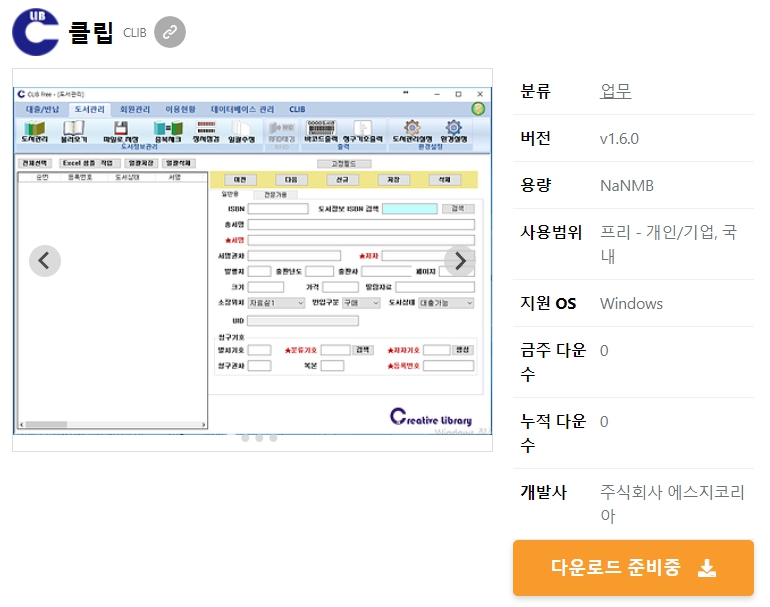
Task: Show the previous screenshot with left arrow
Action: 45,261
